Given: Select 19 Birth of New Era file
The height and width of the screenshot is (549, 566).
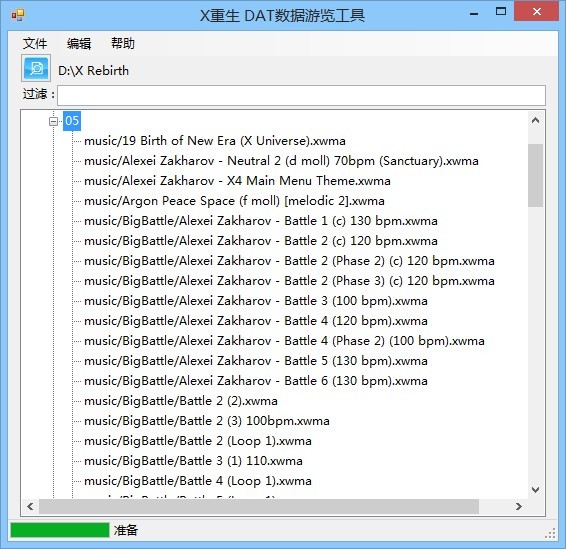Looking at the screenshot, I should point(215,141).
